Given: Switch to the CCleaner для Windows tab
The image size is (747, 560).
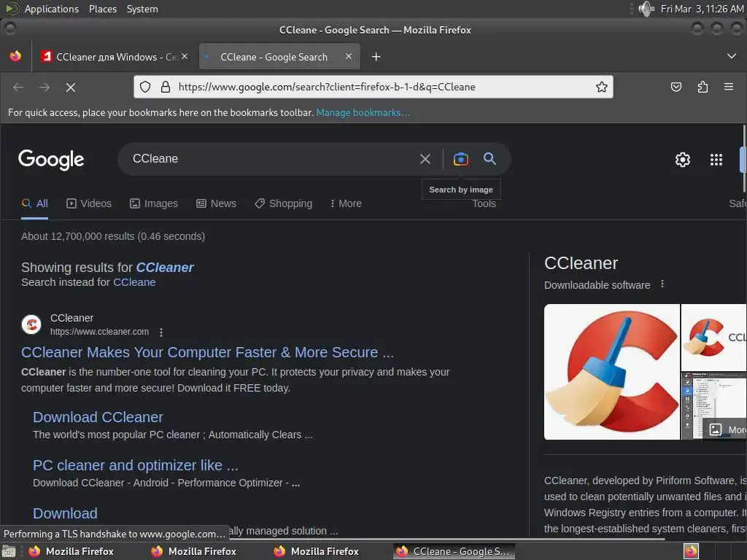Looking at the screenshot, I should pyautogui.click(x=115, y=57).
